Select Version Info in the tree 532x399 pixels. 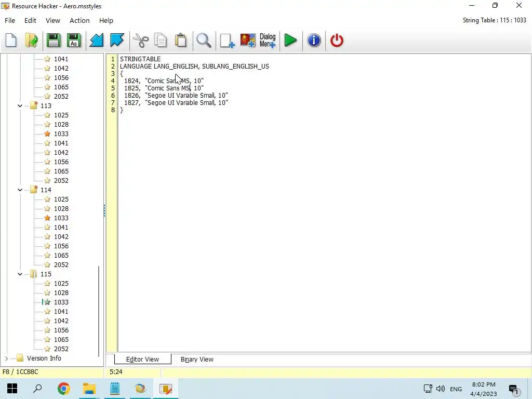pyautogui.click(x=44, y=358)
